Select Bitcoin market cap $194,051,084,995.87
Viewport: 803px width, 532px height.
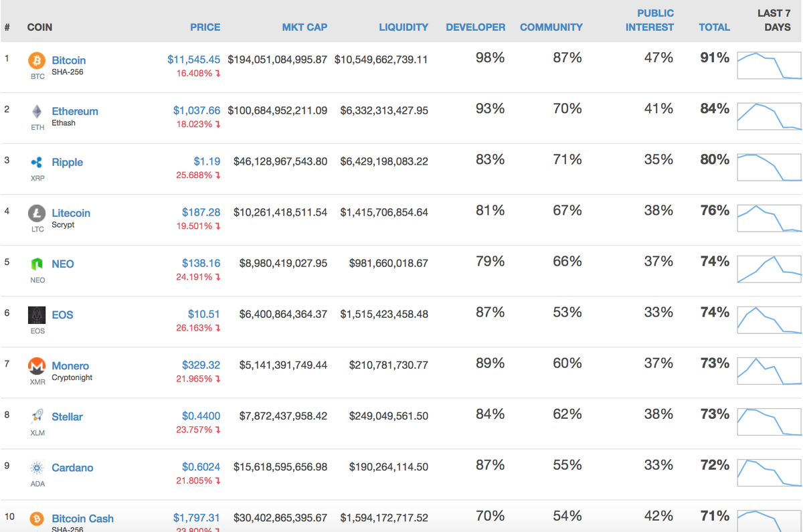tap(278, 60)
